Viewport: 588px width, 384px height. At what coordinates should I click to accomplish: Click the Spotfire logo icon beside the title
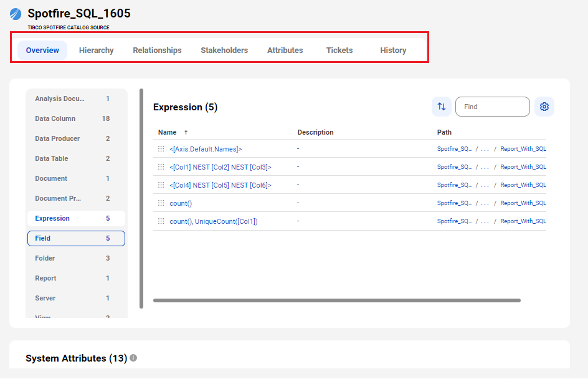[16, 14]
